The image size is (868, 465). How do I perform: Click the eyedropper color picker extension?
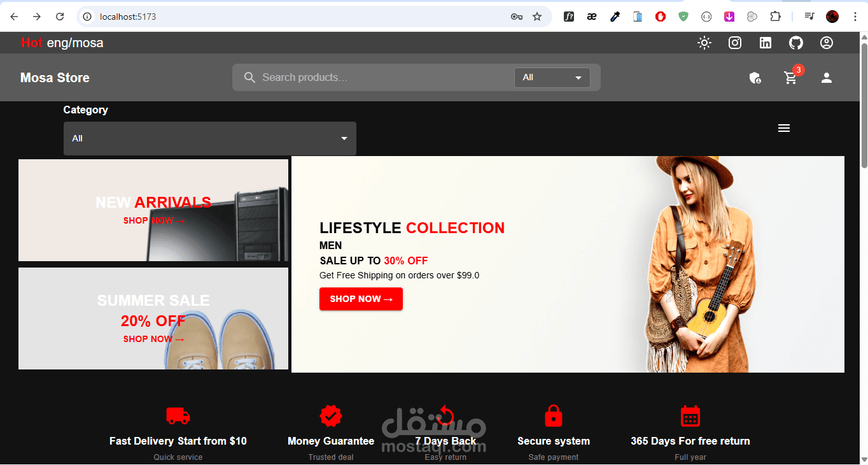click(615, 17)
